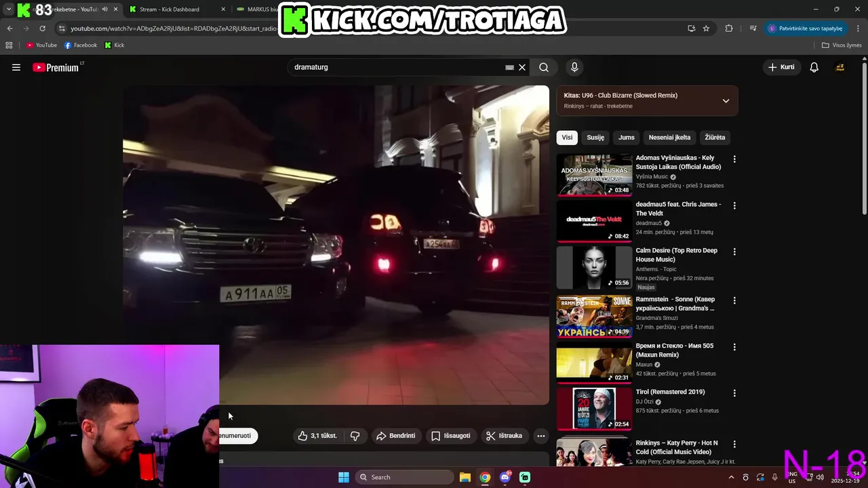Open Discord from taskbar

[x=505, y=477]
